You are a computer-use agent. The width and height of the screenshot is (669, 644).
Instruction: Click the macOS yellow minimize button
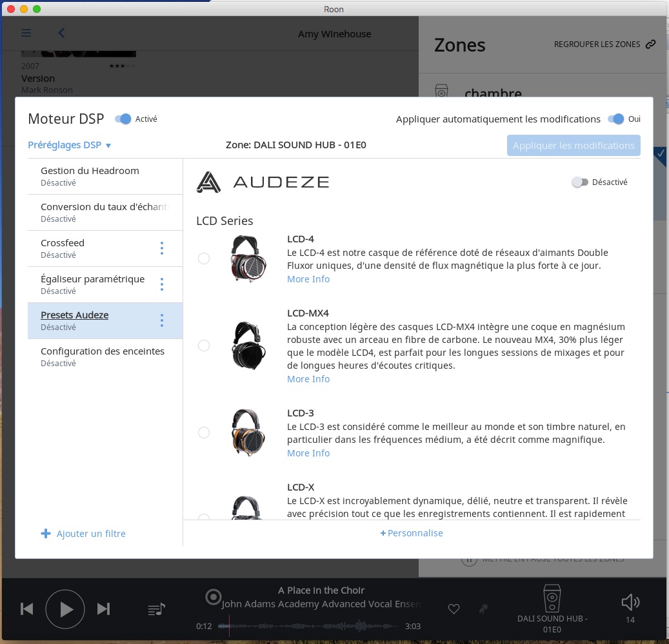(x=24, y=9)
